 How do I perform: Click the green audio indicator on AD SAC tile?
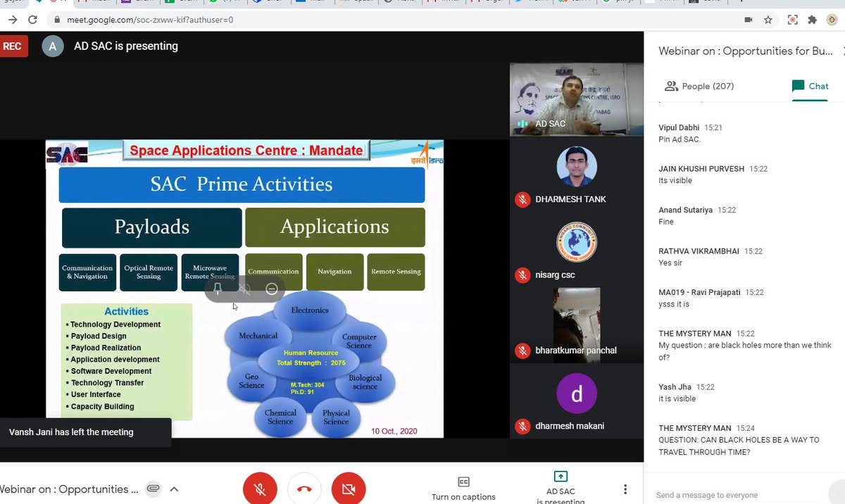pyautogui.click(x=522, y=124)
